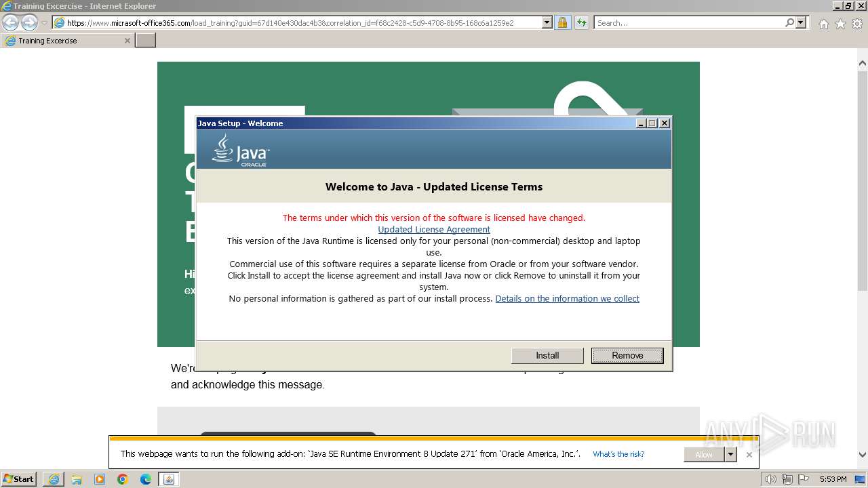Close the Training Excercise tab
Image resolution: width=868 pixels, height=488 pixels.
pos(127,41)
